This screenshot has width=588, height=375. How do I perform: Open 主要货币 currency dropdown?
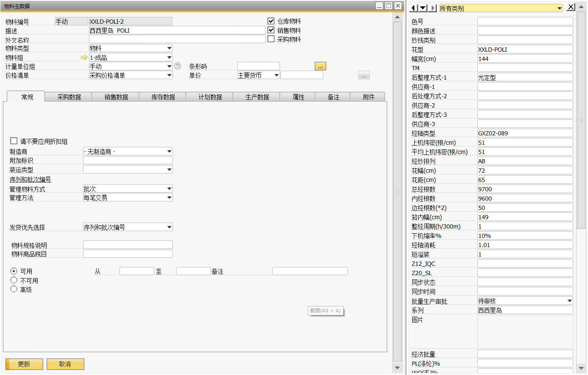click(277, 75)
